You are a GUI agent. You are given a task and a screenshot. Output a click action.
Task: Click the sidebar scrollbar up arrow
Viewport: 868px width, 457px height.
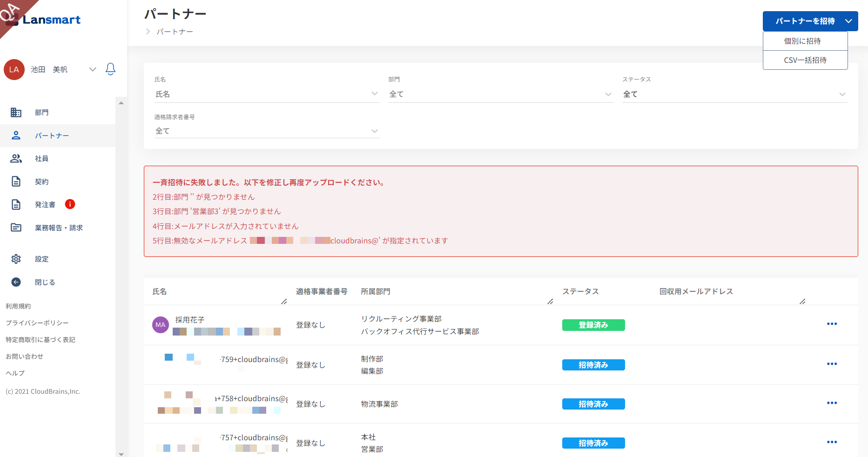pos(121,103)
